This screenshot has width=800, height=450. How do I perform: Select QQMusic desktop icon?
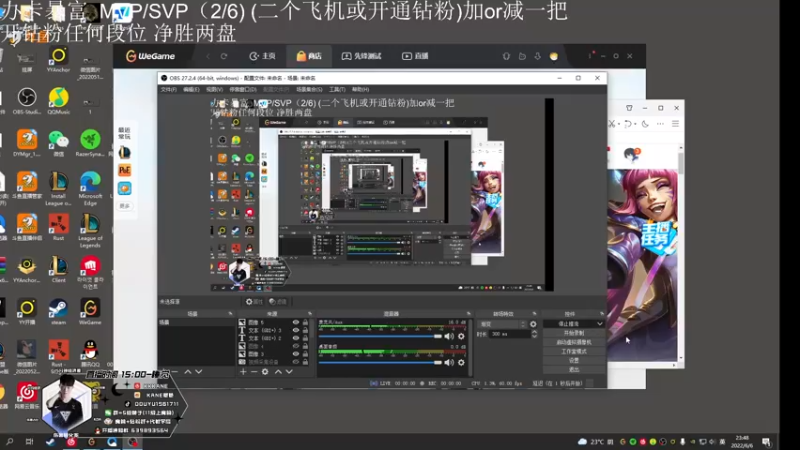click(x=59, y=101)
